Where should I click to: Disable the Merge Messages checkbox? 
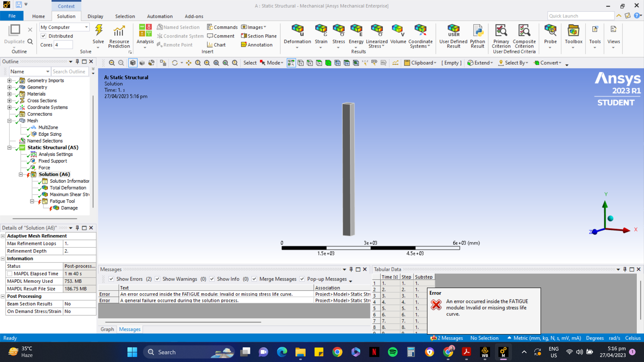click(x=254, y=279)
